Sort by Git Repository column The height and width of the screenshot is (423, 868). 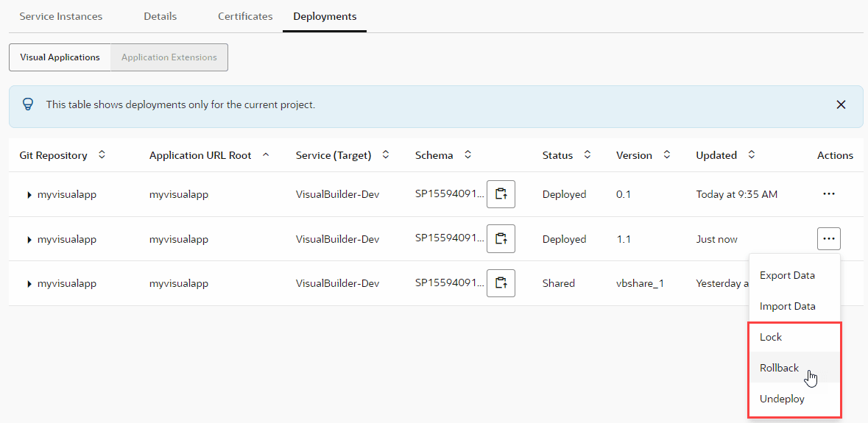[x=102, y=154]
